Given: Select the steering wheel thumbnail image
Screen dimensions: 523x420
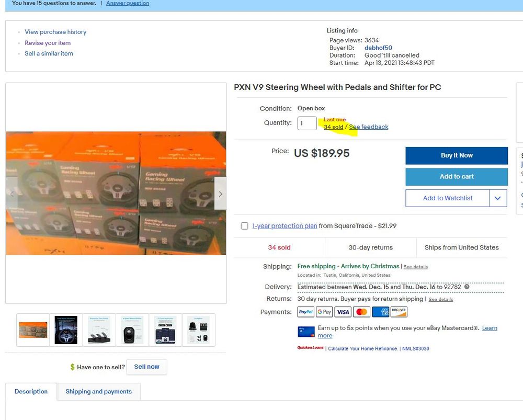Looking at the screenshot, I should (66, 330).
